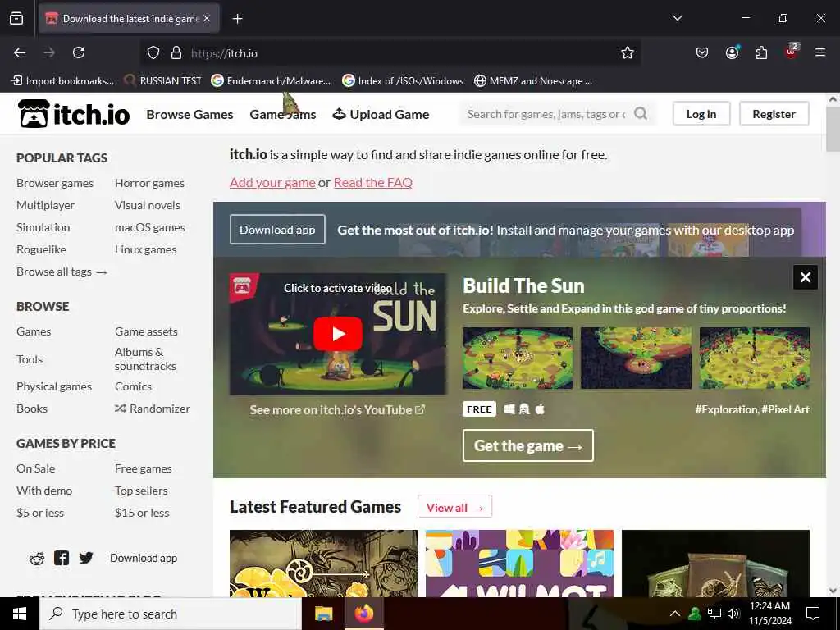840x630 pixels.
Task: Open the Browse Games menu item
Action: [189, 114]
